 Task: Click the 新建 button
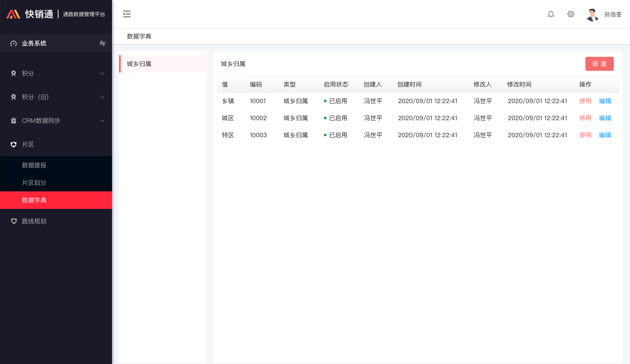[x=599, y=63]
